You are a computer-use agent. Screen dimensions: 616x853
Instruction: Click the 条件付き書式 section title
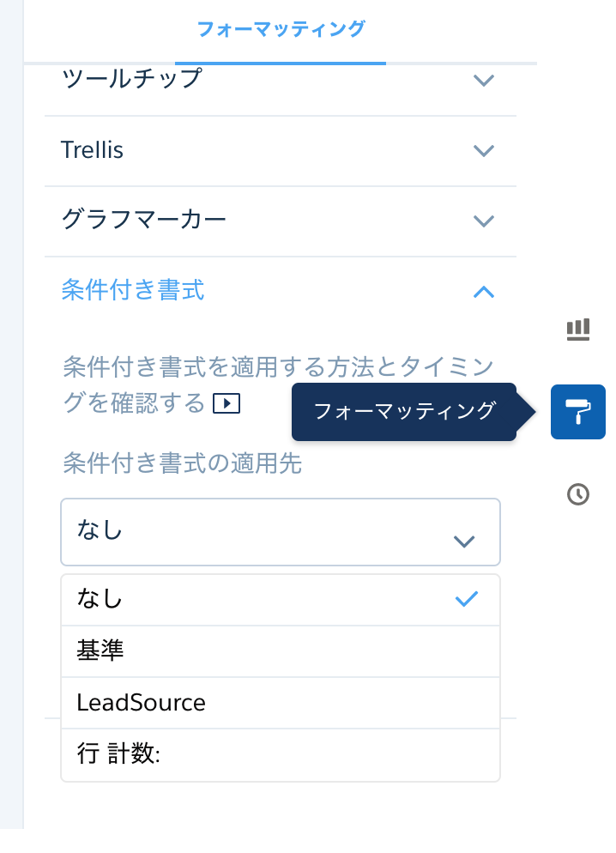click(133, 291)
